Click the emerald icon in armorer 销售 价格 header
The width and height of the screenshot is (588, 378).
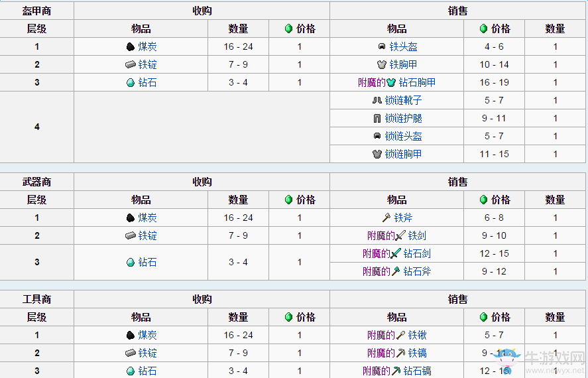pos(483,29)
